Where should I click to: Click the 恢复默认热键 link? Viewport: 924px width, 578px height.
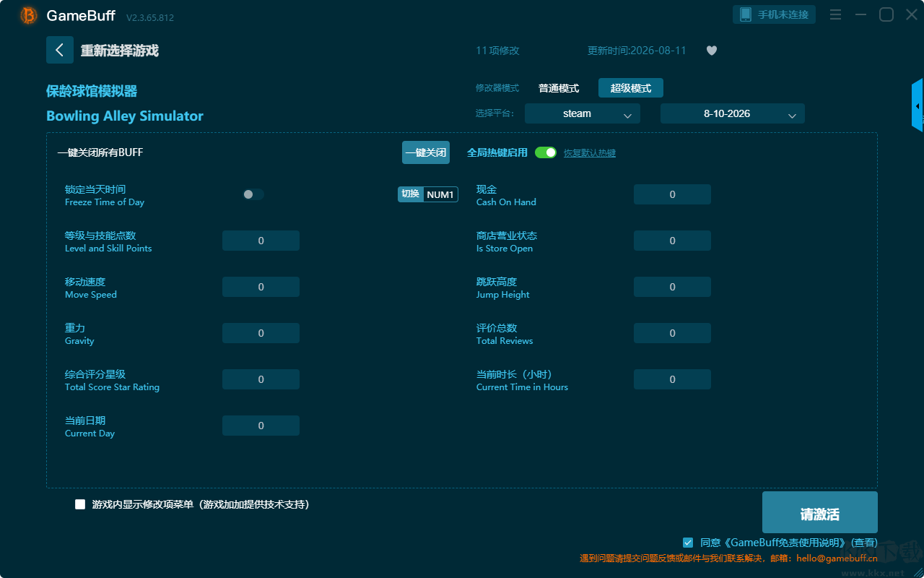(x=590, y=153)
